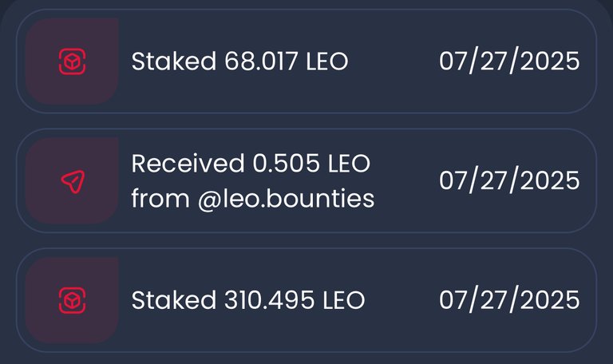The height and width of the screenshot is (364, 613).
Task: Click the 07/27/2025 date on 68.017 stake
Action: (509, 61)
